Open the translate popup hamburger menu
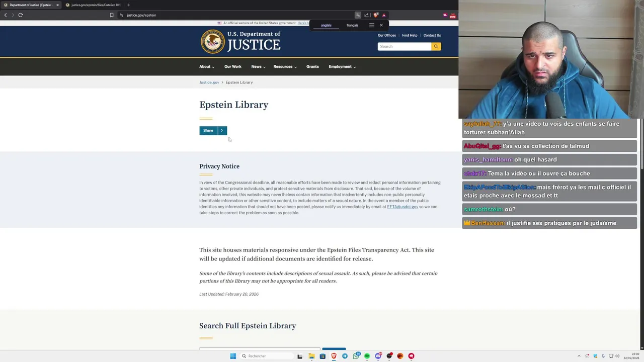644x362 pixels. [x=372, y=25]
